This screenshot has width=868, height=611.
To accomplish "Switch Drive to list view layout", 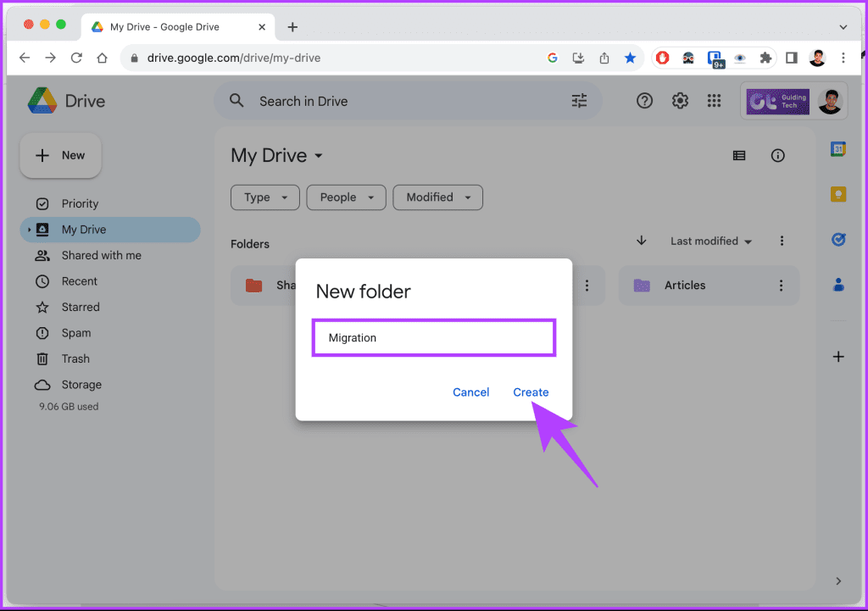I will point(738,155).
